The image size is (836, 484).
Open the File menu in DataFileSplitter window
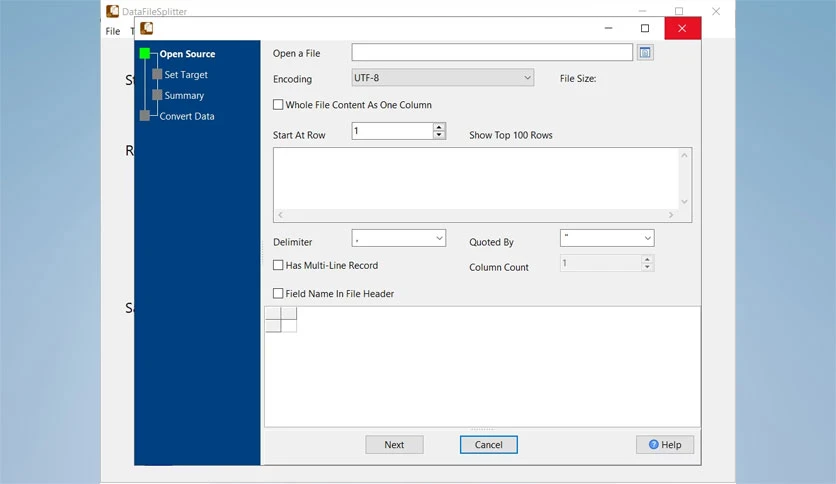click(112, 31)
